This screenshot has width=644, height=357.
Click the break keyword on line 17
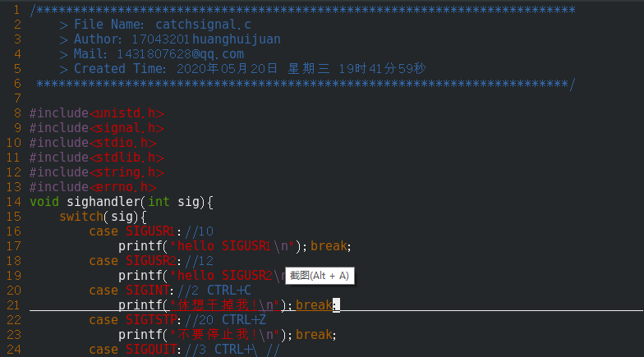(x=329, y=246)
